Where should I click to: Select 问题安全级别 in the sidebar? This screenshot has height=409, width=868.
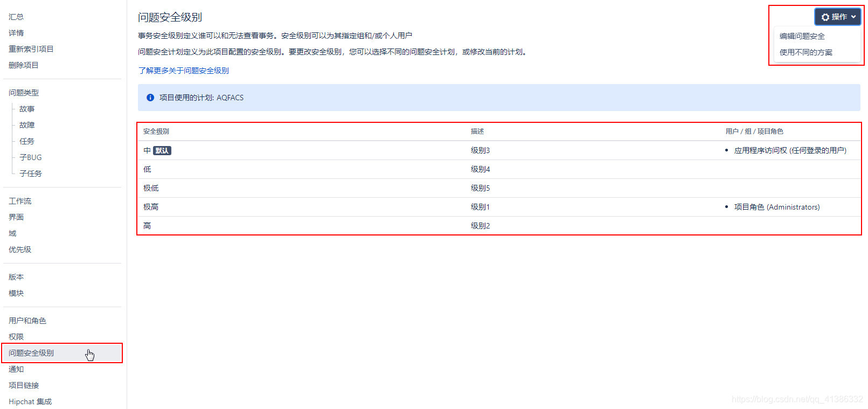(x=62, y=353)
